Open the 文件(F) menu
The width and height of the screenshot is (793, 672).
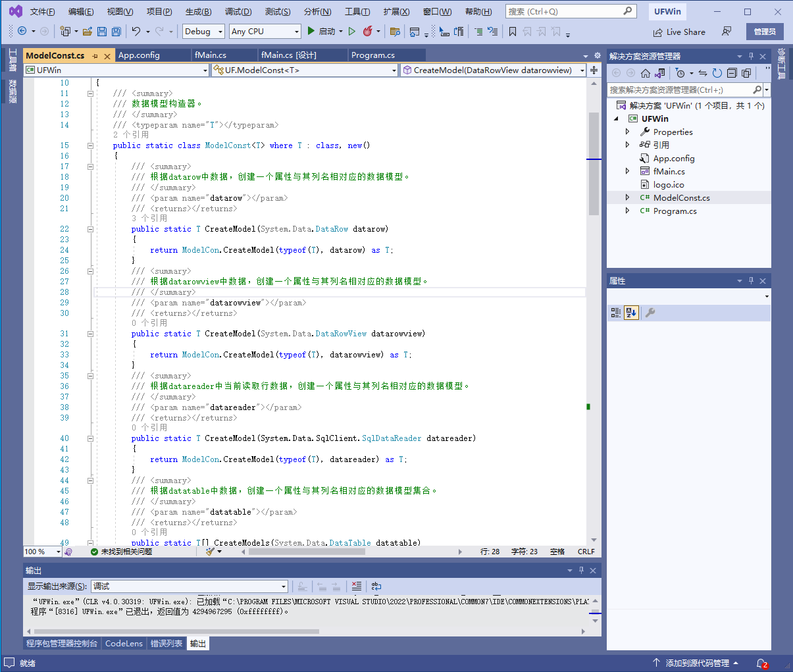[42, 11]
